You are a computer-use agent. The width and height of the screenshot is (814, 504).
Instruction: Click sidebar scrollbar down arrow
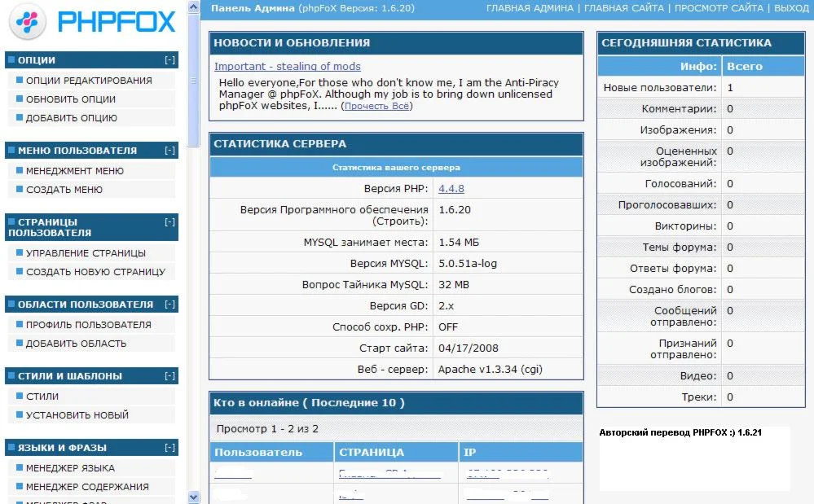point(193,497)
